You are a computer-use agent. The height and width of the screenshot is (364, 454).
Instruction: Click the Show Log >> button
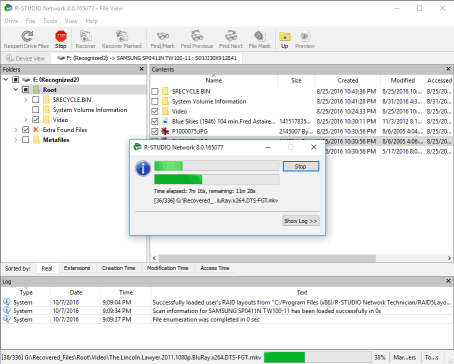coord(301,221)
